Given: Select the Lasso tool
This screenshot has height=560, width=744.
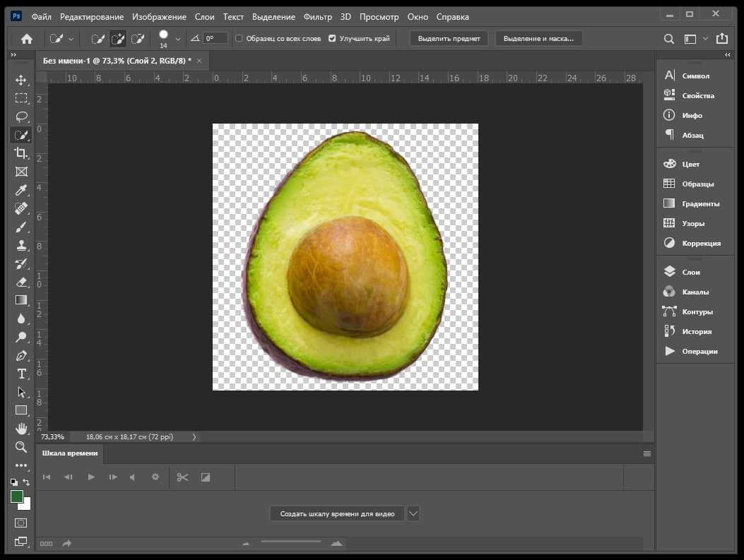Looking at the screenshot, I should 21,117.
